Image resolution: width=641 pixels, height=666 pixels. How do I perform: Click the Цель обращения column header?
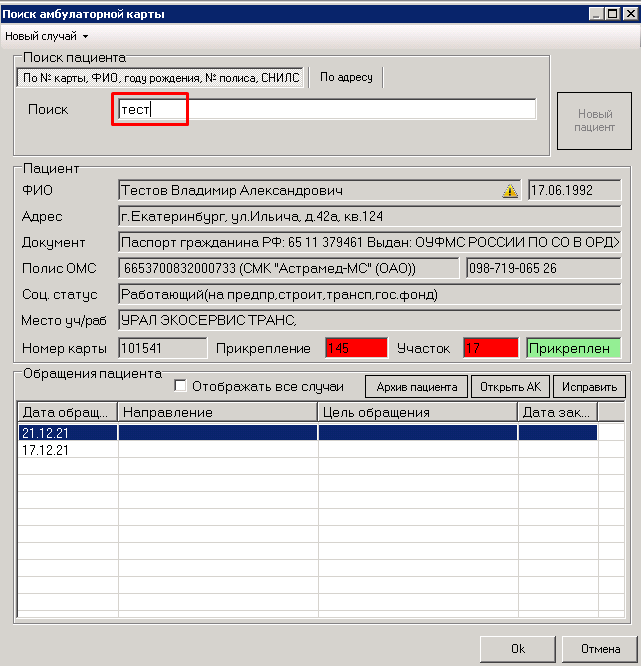[417, 412]
